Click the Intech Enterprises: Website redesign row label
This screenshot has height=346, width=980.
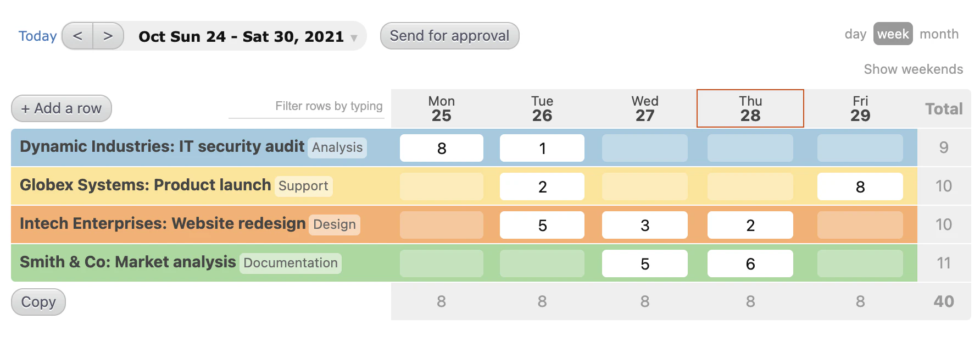pyautogui.click(x=163, y=224)
